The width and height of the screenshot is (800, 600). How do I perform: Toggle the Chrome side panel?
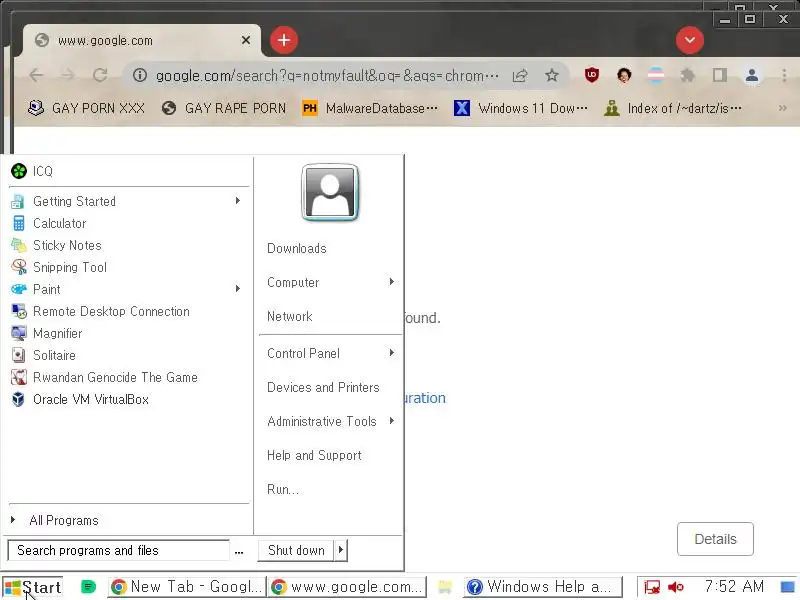719,76
